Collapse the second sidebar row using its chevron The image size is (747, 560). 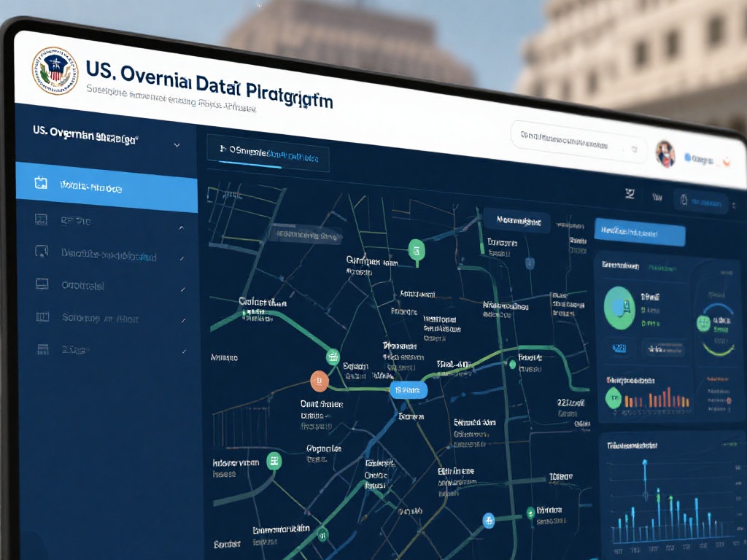point(181,228)
